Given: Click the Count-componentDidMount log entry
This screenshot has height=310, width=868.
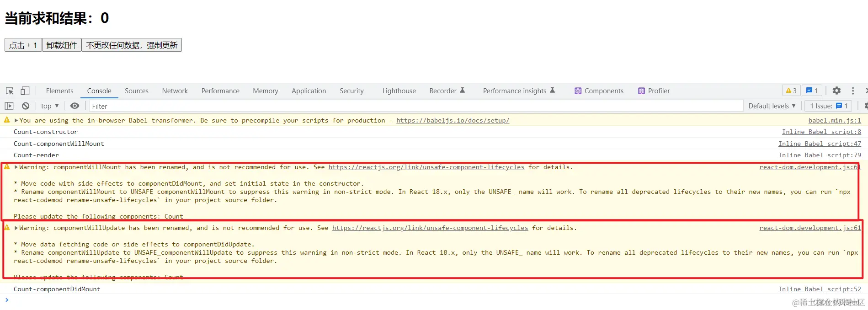Looking at the screenshot, I should [57, 289].
